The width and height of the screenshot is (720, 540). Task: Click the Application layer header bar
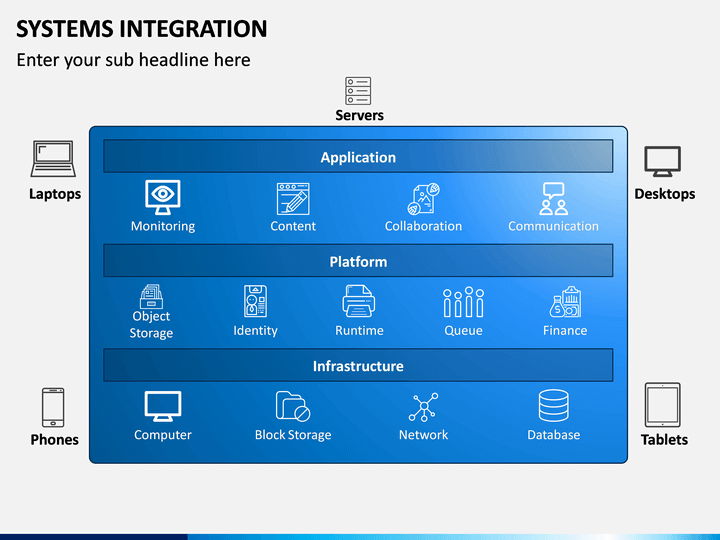(x=358, y=157)
